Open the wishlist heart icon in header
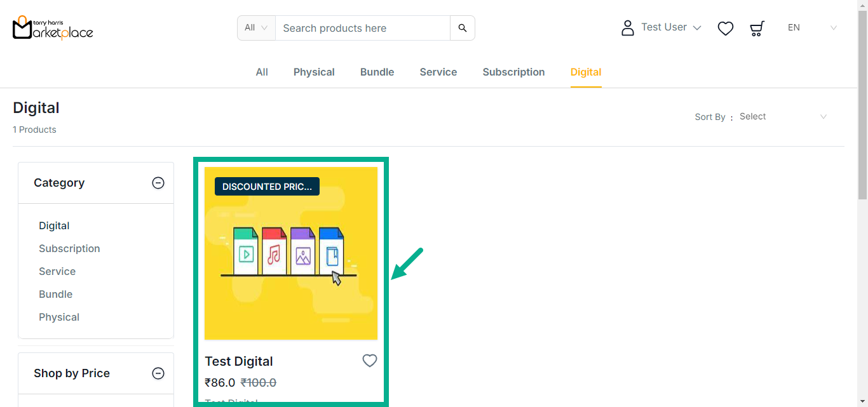Viewport: 868px width, 407px height. coord(725,29)
